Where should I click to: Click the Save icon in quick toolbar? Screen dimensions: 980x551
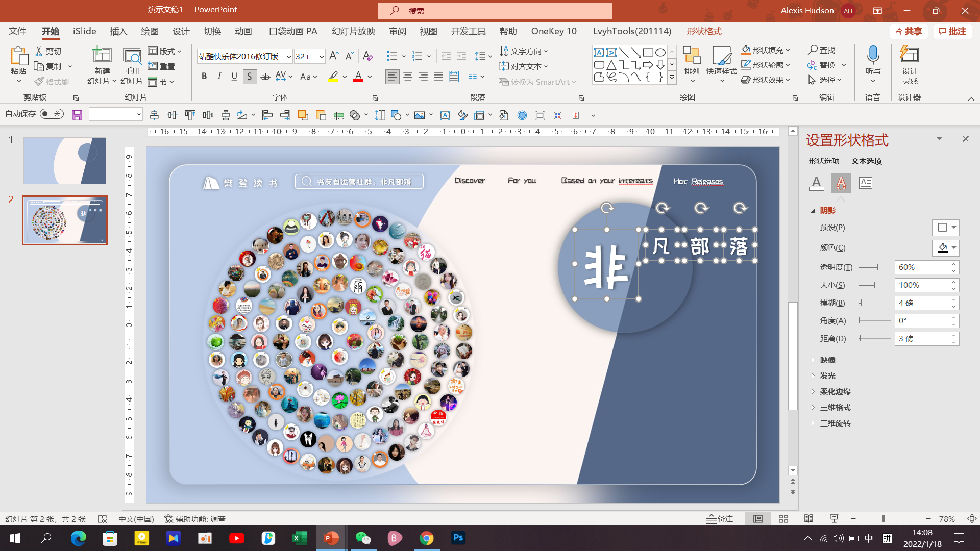point(77,115)
